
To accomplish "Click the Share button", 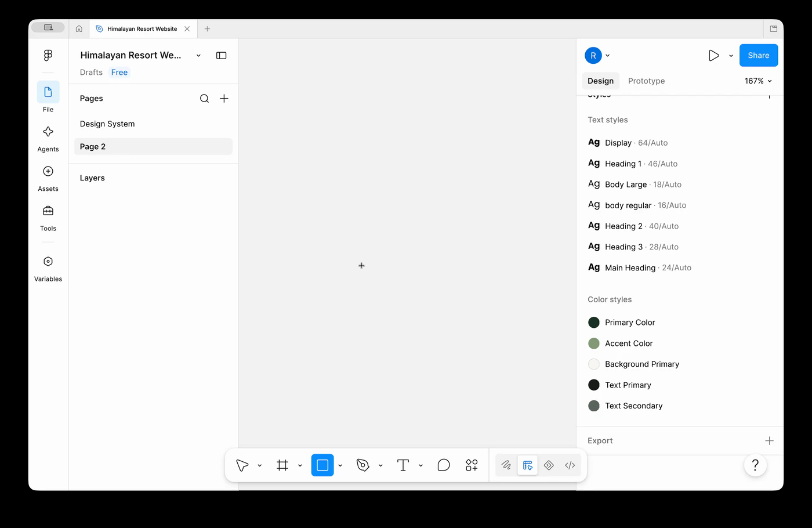I will [759, 56].
